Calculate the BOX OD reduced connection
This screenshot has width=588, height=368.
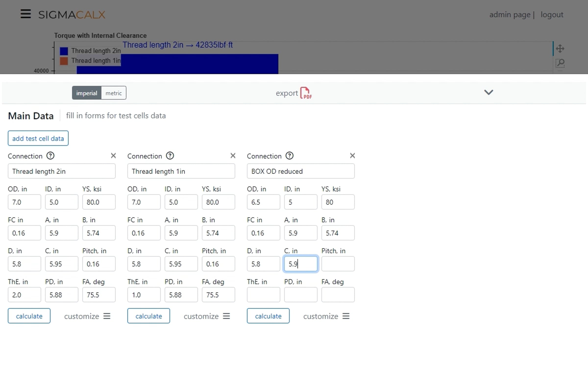point(268,316)
